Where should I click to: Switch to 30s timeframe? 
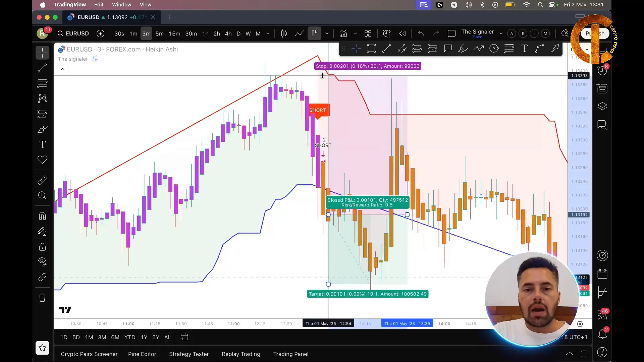coord(119,34)
